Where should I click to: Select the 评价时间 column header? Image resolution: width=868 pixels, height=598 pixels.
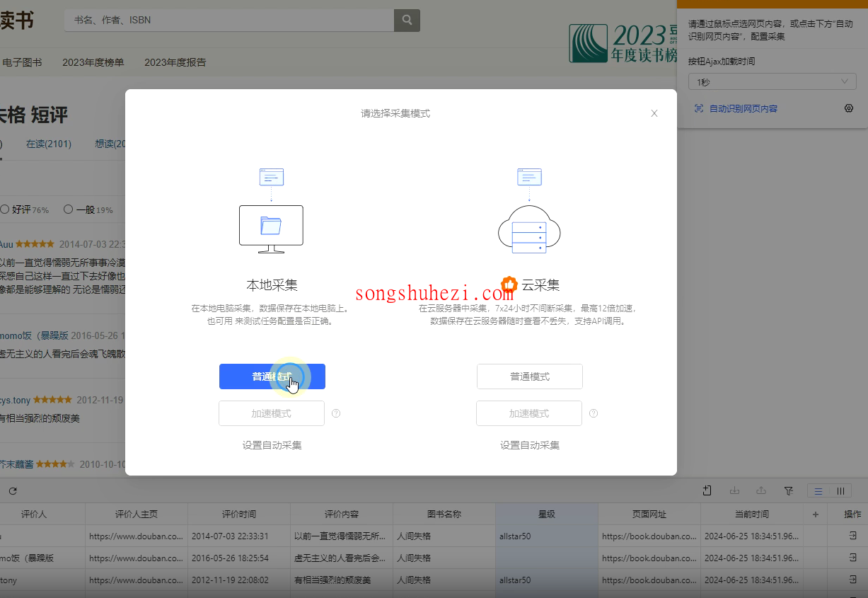[239, 514]
